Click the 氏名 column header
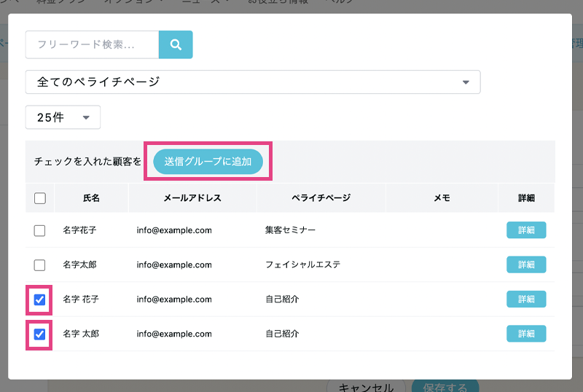The height and width of the screenshot is (392, 583). click(x=91, y=198)
